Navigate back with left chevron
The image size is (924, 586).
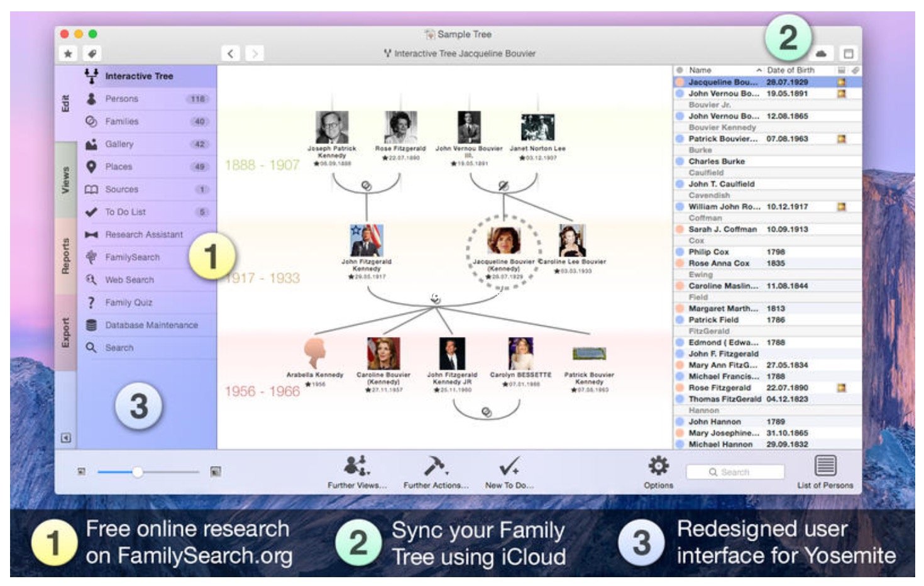231,53
